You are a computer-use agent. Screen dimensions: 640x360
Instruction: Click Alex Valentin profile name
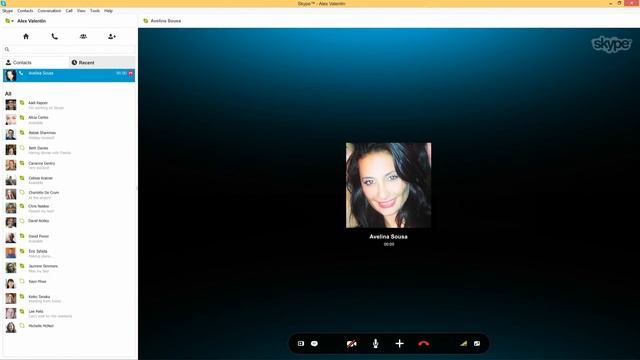coord(31,21)
